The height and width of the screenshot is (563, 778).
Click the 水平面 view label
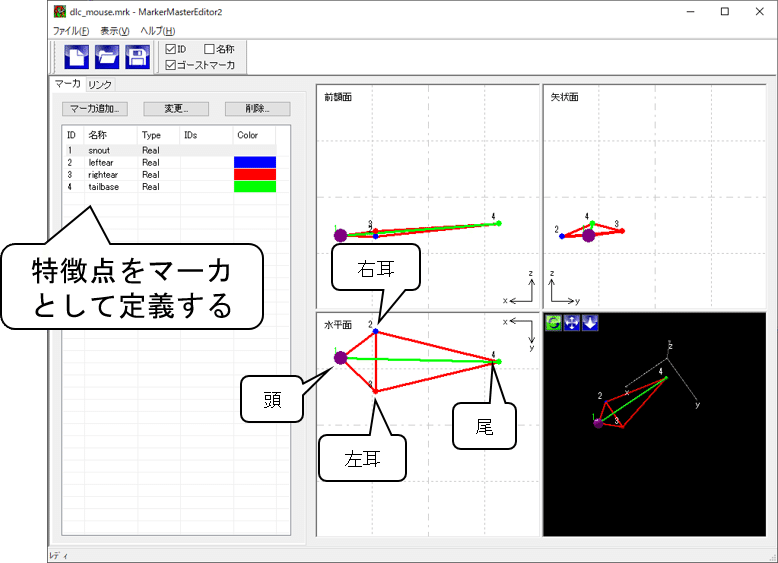tap(338, 325)
